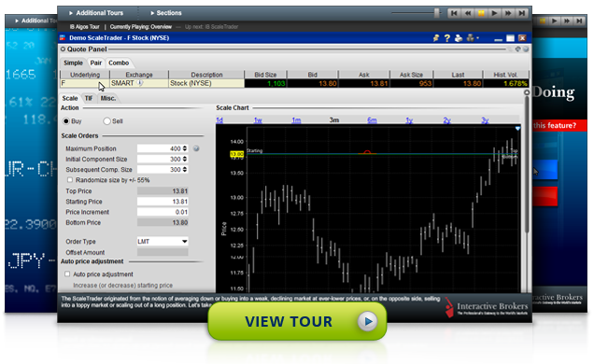This screenshot has width=594, height=364.
Task: Select the Sell radio button
Action: coord(106,121)
